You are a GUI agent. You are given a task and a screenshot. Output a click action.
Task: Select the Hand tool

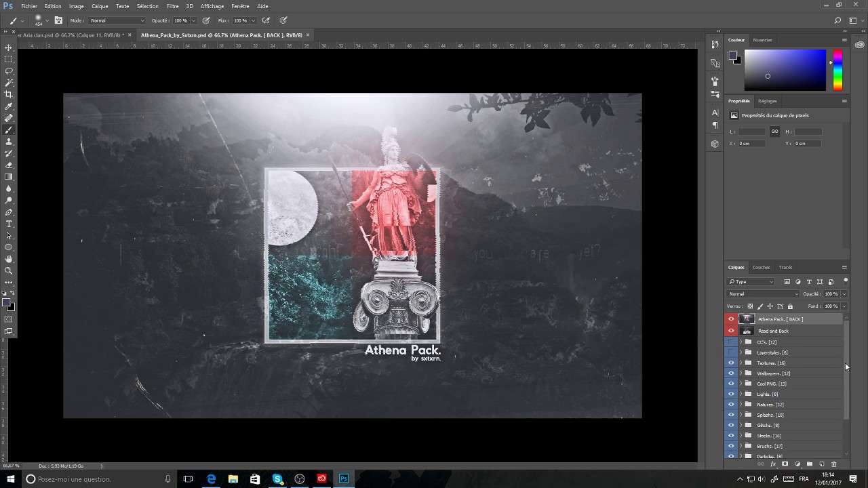(9, 259)
